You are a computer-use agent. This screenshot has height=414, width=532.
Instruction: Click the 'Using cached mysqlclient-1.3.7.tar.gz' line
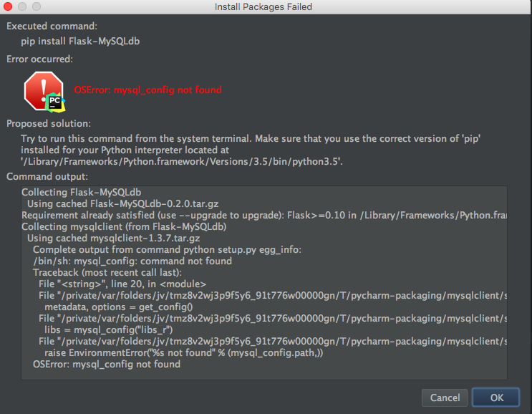coord(113,239)
